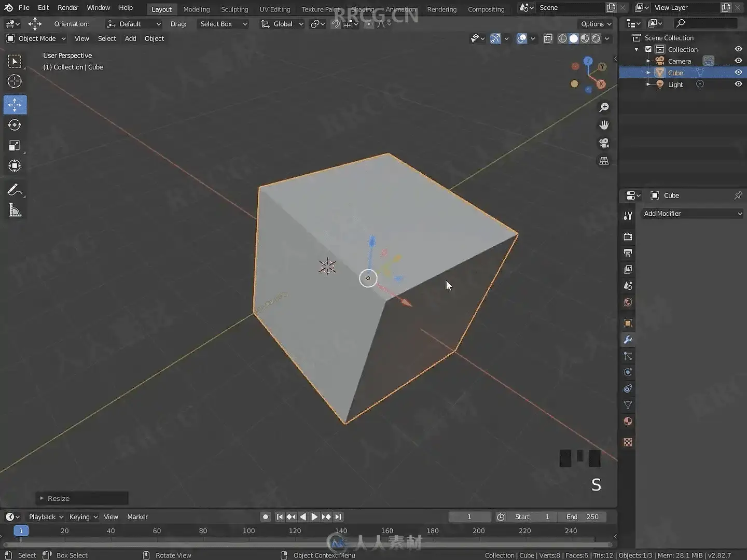The height and width of the screenshot is (560, 747).
Task: Select the Annotate pencil tool
Action: point(15,190)
